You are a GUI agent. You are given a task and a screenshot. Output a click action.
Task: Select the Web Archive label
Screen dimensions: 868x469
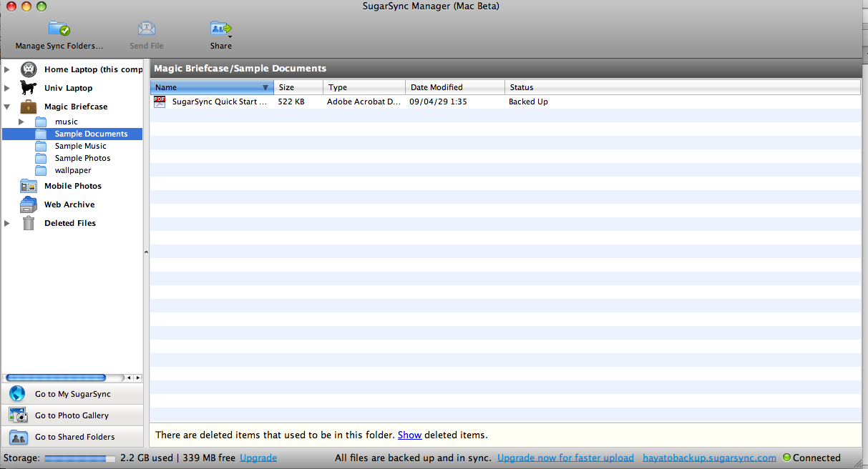(x=69, y=204)
